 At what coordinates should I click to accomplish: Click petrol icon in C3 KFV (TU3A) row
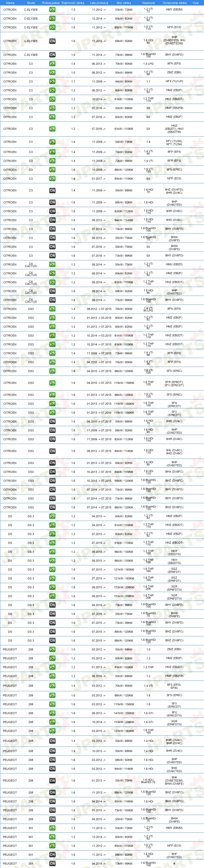[x=52, y=142]
